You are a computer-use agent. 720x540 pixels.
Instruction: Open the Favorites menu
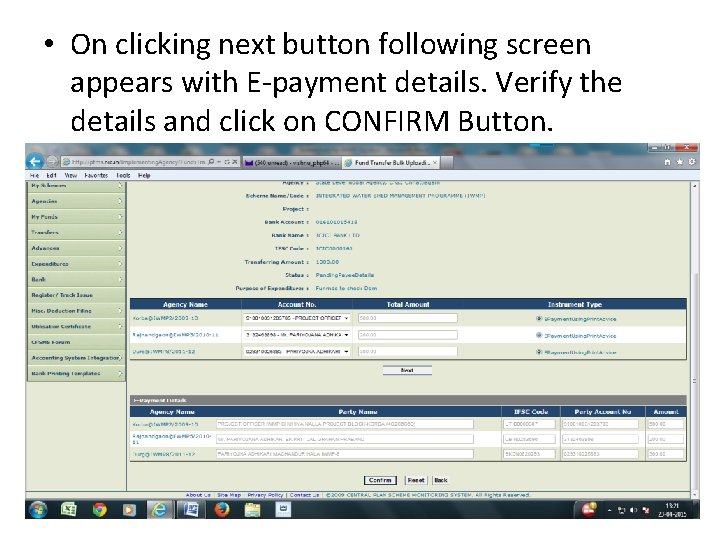pos(96,175)
